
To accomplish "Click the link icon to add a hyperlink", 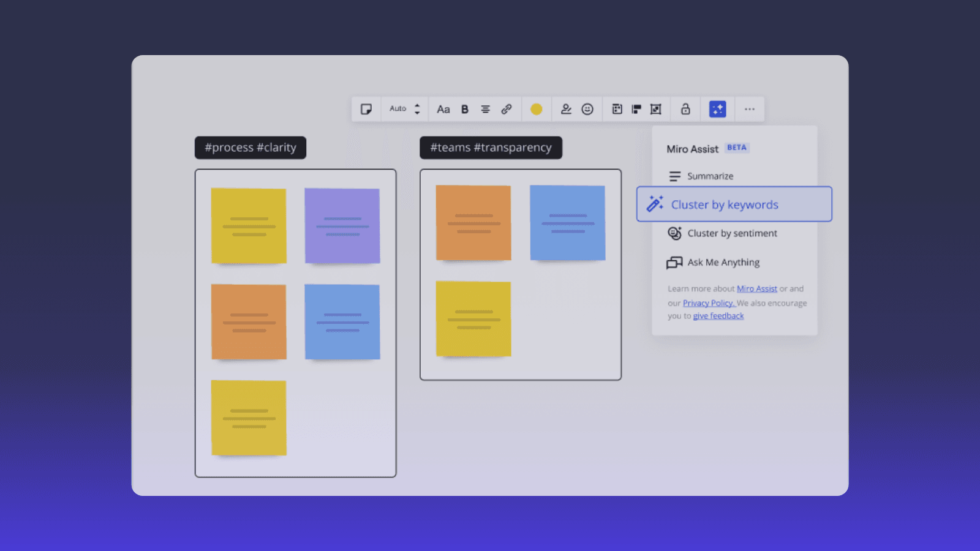I will (x=506, y=109).
